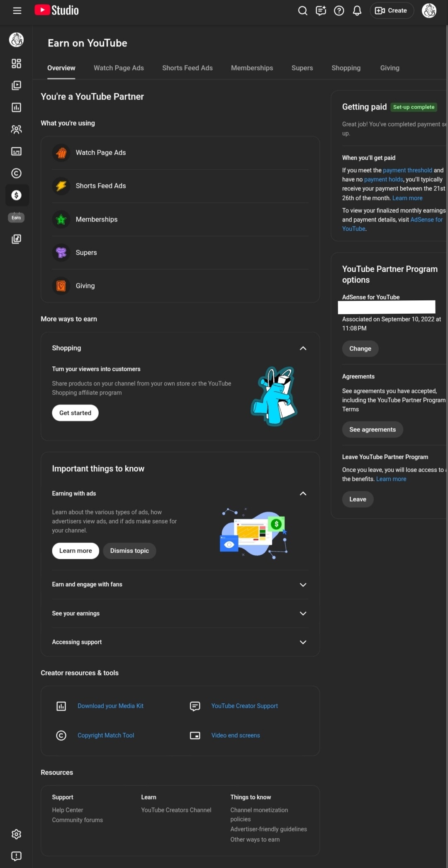Viewport: 448px width, 868px height.
Task: Open the Dashboard icon in sidebar
Action: point(16,63)
